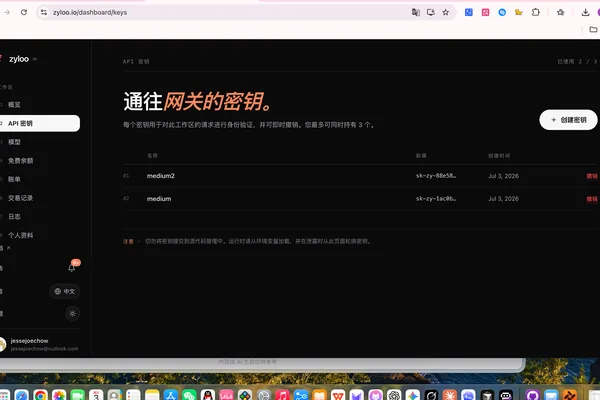The height and width of the screenshot is (400, 600).
Task: Open the Extensions puzzle-piece menu
Action: (x=536, y=12)
